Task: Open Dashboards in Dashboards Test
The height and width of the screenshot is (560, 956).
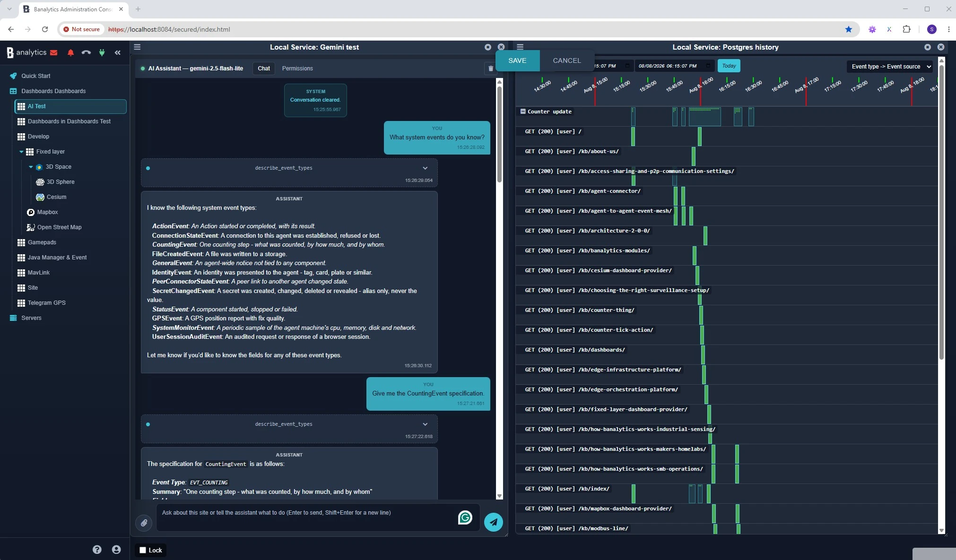Action: 69,121
